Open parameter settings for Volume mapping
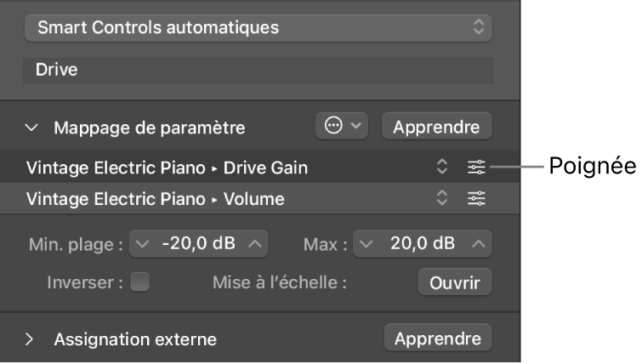Image resolution: width=642 pixels, height=364 pixels. 476,199
